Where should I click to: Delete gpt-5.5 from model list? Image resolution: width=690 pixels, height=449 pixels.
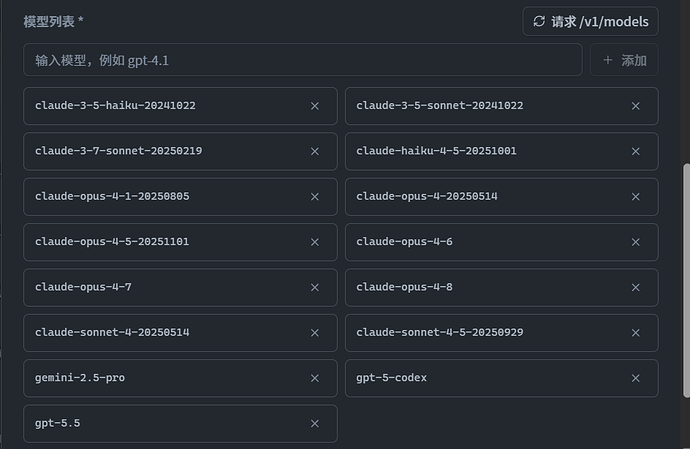click(315, 423)
